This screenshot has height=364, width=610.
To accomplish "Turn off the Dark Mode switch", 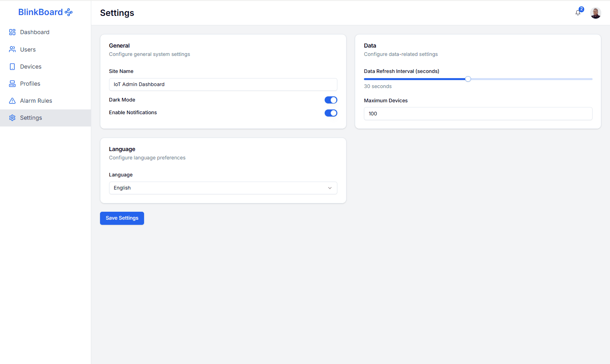I will (331, 100).
